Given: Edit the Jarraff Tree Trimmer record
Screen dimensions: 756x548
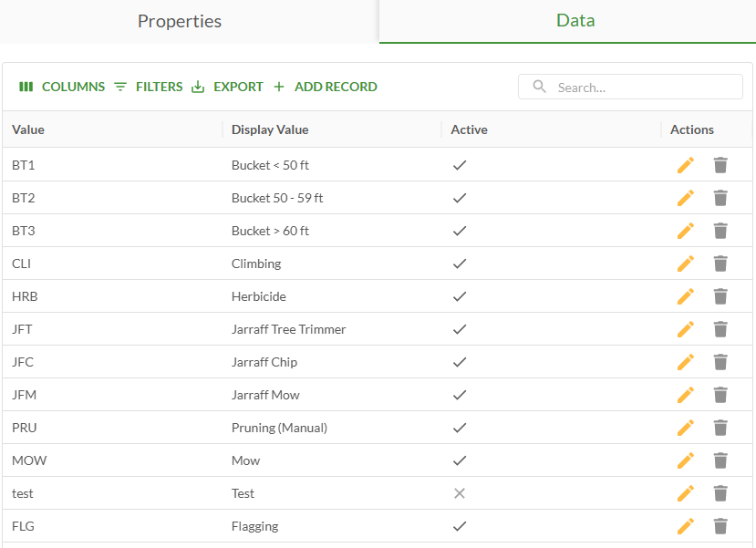Looking at the screenshot, I should pyautogui.click(x=686, y=329).
